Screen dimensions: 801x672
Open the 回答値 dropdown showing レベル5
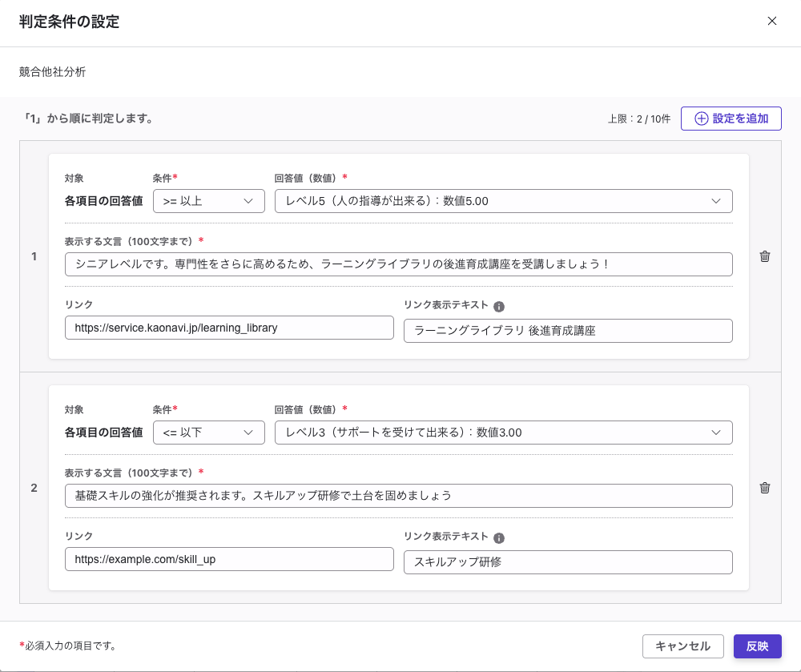(503, 201)
